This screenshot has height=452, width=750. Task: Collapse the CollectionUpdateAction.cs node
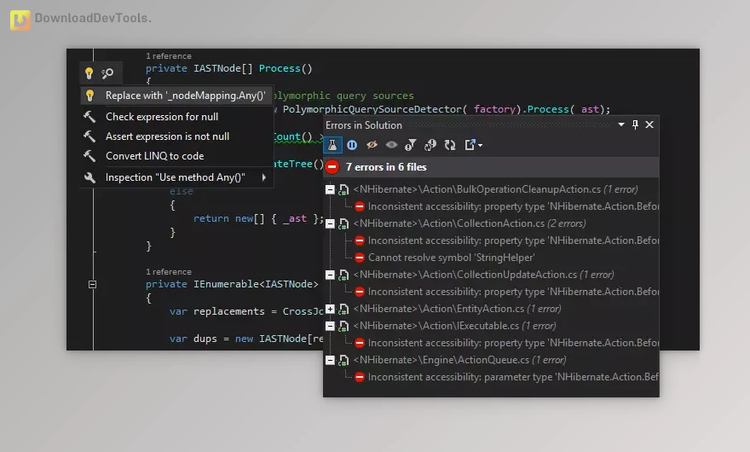coord(330,275)
